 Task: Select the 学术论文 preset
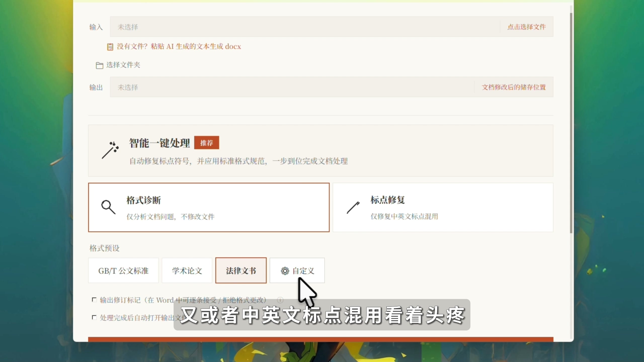pyautogui.click(x=187, y=270)
